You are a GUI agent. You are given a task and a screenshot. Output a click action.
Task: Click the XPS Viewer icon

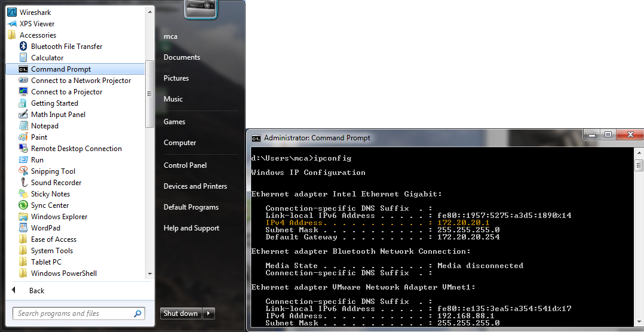pyautogui.click(x=12, y=24)
